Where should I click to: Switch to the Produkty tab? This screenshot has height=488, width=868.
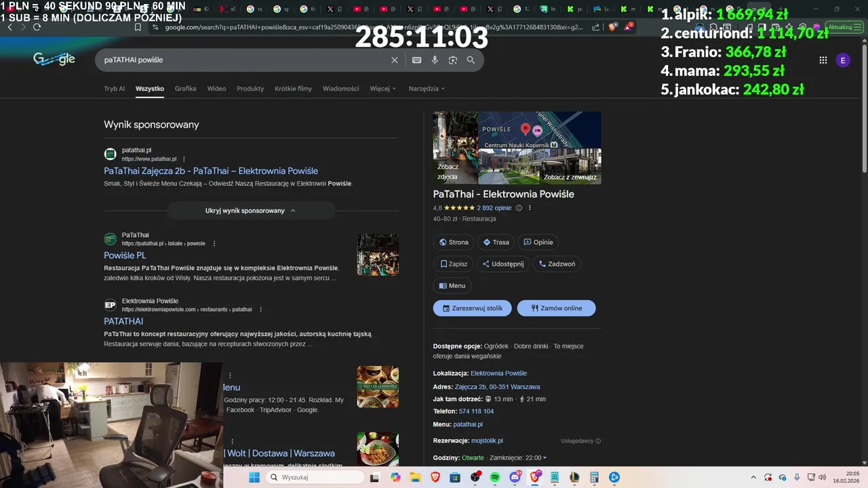(250, 89)
